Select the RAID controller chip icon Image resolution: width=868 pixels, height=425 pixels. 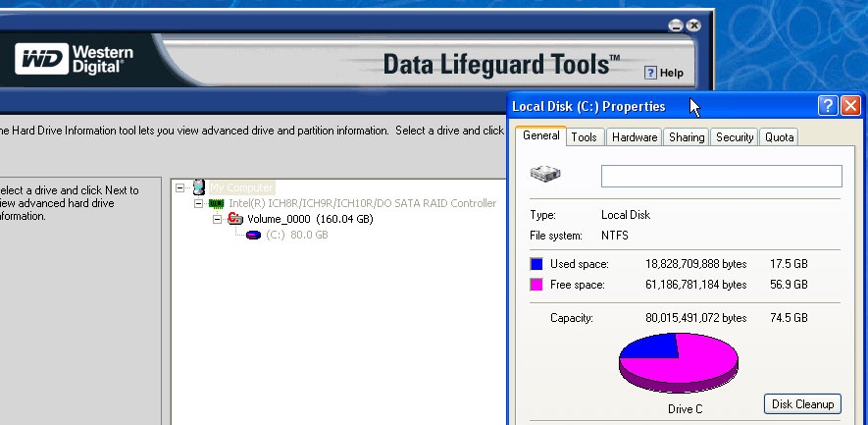(x=217, y=203)
